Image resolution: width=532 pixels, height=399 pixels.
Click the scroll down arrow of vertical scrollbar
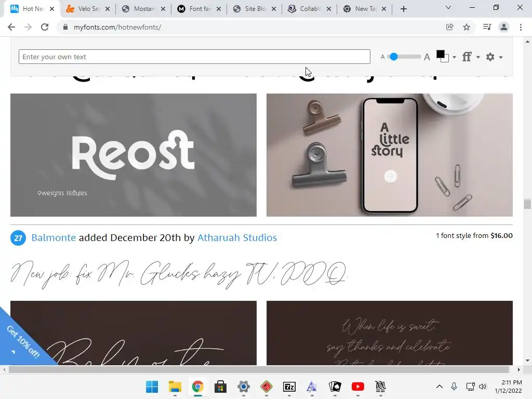click(527, 361)
